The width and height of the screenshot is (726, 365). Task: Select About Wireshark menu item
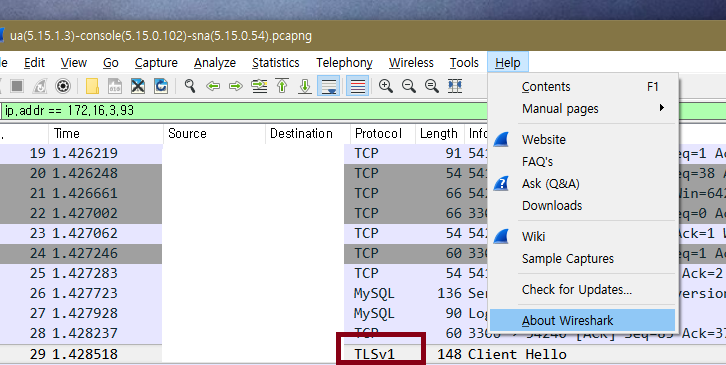(583, 321)
